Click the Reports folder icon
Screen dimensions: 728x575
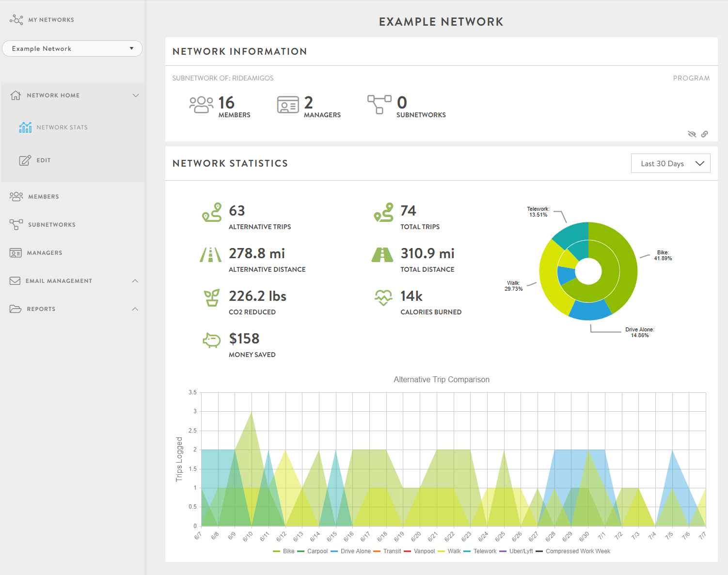pos(16,309)
